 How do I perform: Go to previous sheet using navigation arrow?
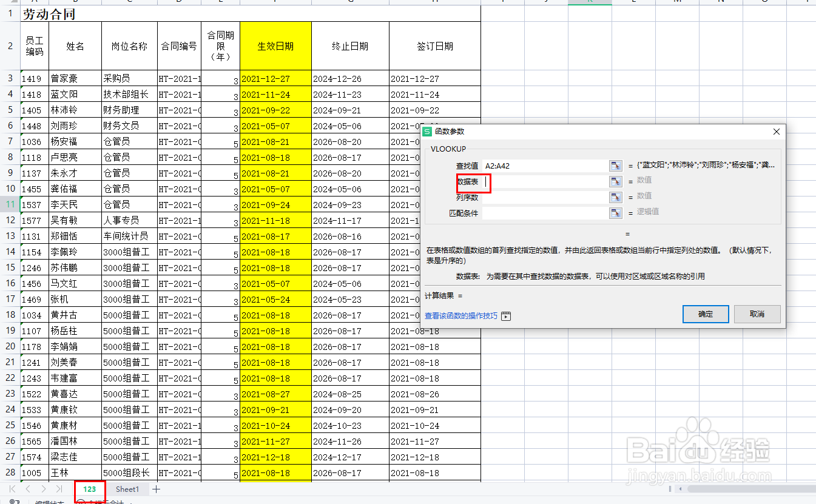(x=28, y=489)
